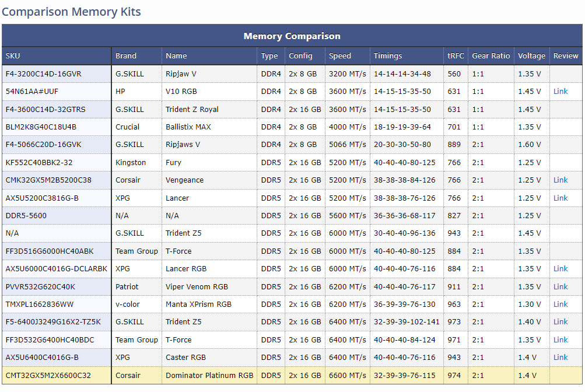Open review Link for G.SKILL Trident Z5 6400
This screenshot has height=392, width=585.
(561, 322)
